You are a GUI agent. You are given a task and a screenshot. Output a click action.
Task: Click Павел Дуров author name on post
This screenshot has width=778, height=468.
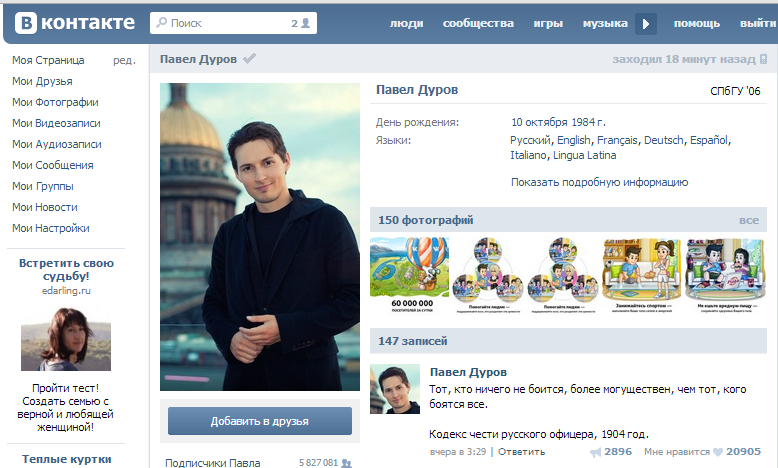coord(468,372)
